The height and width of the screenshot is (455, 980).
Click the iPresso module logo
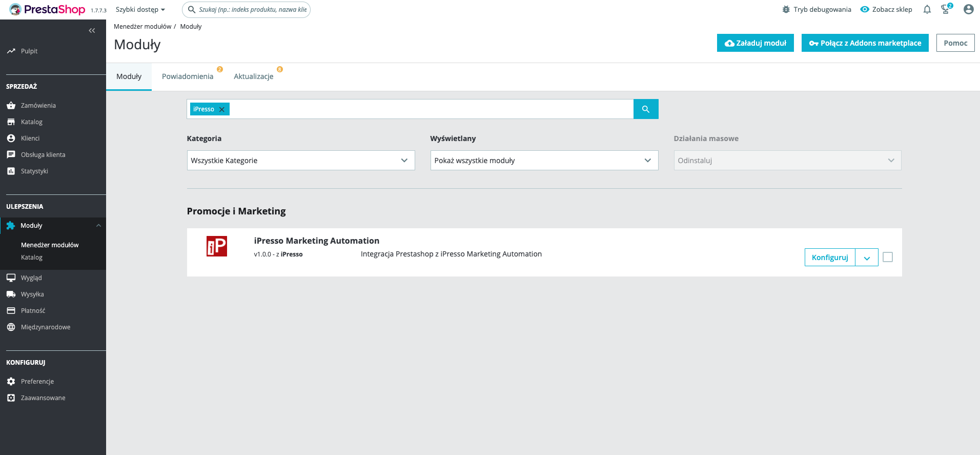217,246
